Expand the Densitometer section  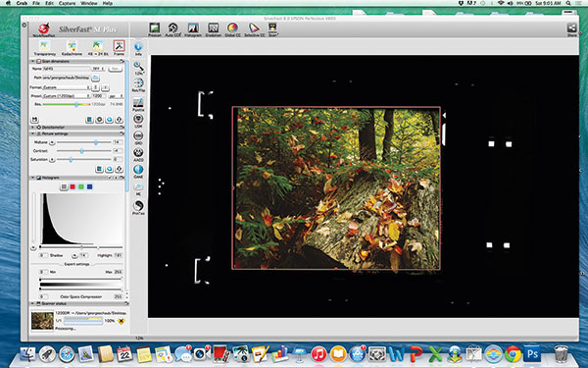33,128
